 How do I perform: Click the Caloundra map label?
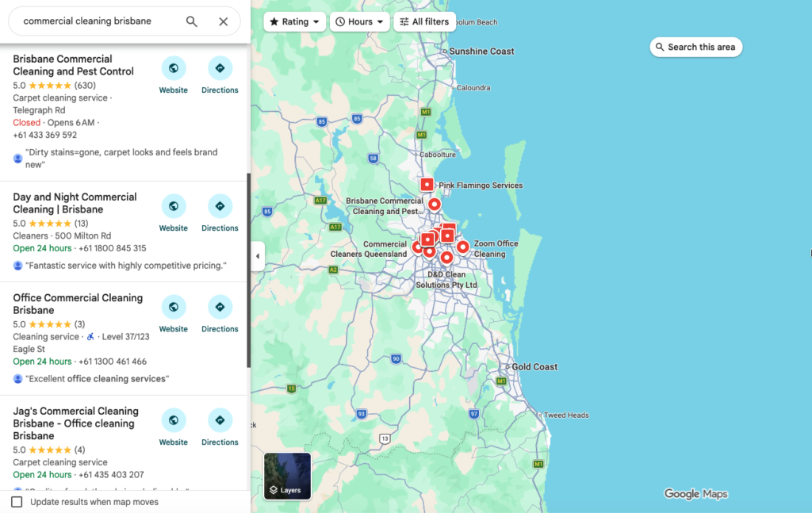click(473, 88)
